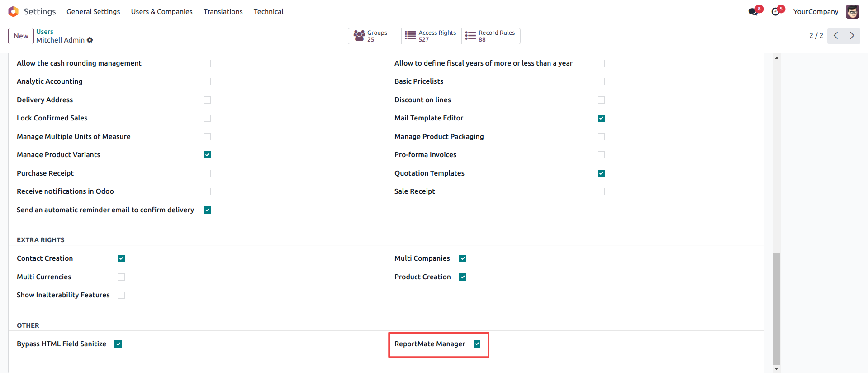Click the New button

21,36
